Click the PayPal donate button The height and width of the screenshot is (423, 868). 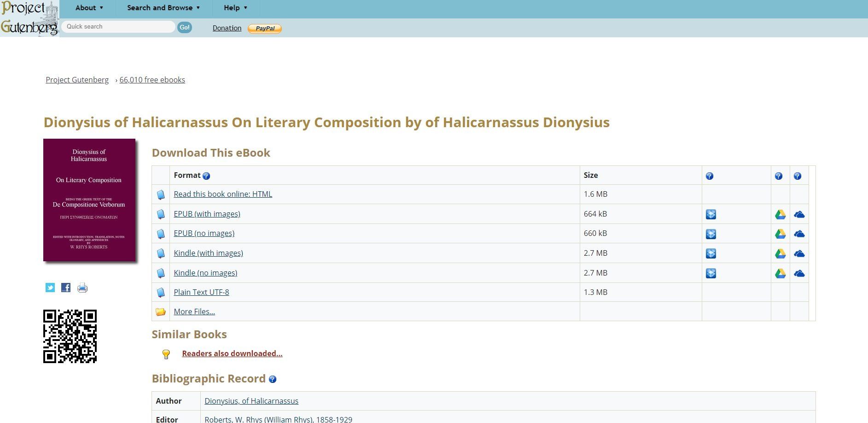(265, 29)
